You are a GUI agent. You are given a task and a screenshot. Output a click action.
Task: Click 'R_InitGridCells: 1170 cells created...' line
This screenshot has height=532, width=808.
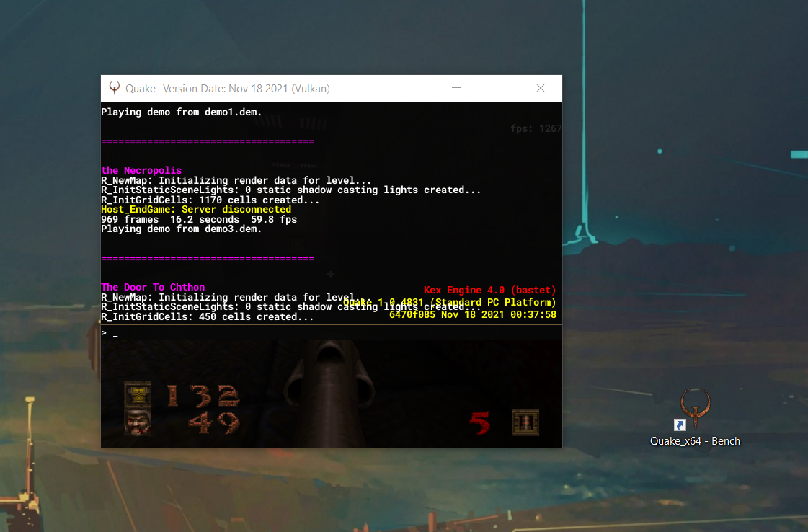coord(210,200)
